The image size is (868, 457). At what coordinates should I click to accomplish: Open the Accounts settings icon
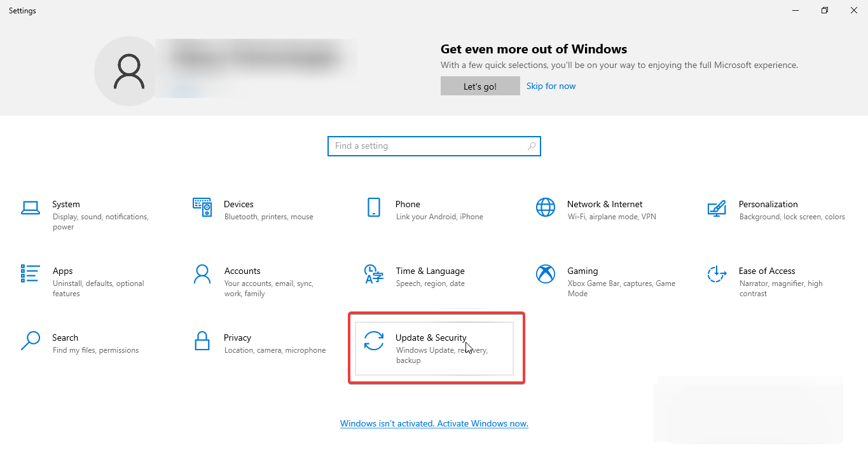pos(202,275)
